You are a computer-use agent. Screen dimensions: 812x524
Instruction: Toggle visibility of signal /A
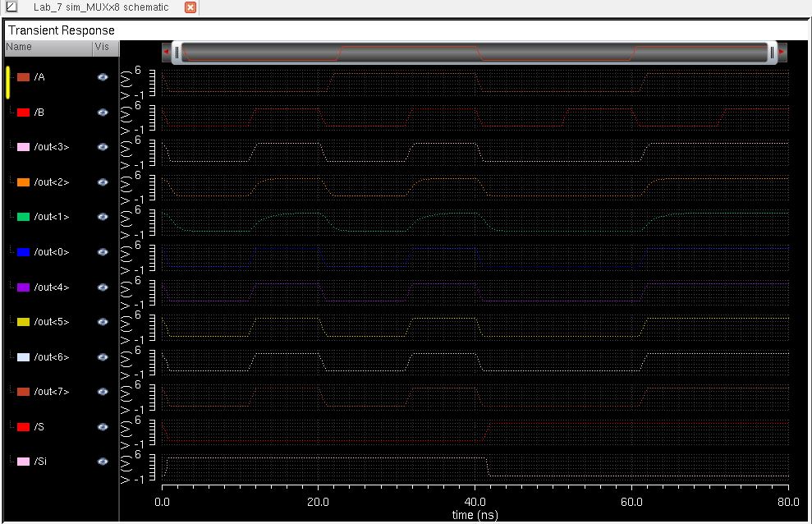tap(103, 77)
